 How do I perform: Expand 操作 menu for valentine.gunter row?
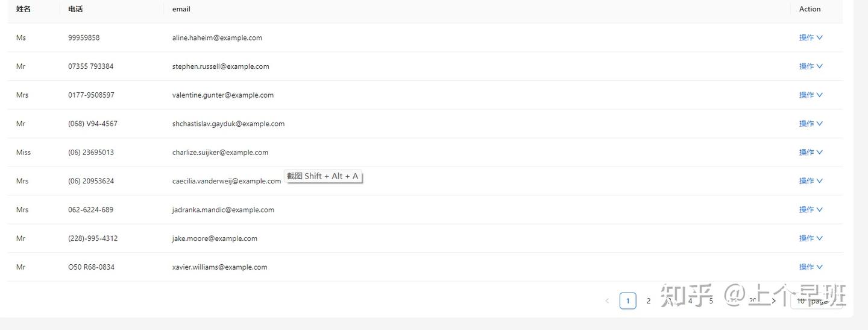[810, 95]
